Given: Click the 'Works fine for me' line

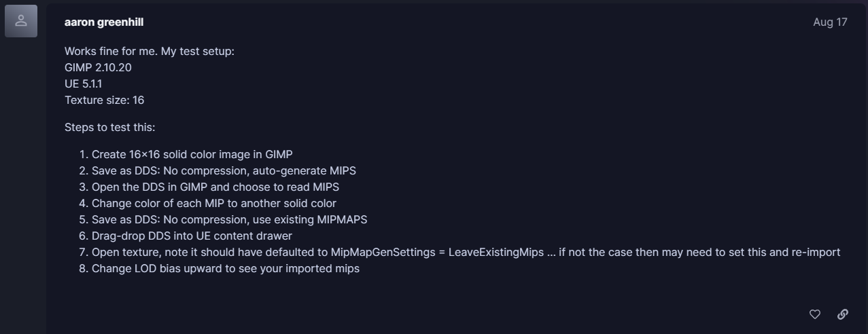Looking at the screenshot, I should point(149,51).
